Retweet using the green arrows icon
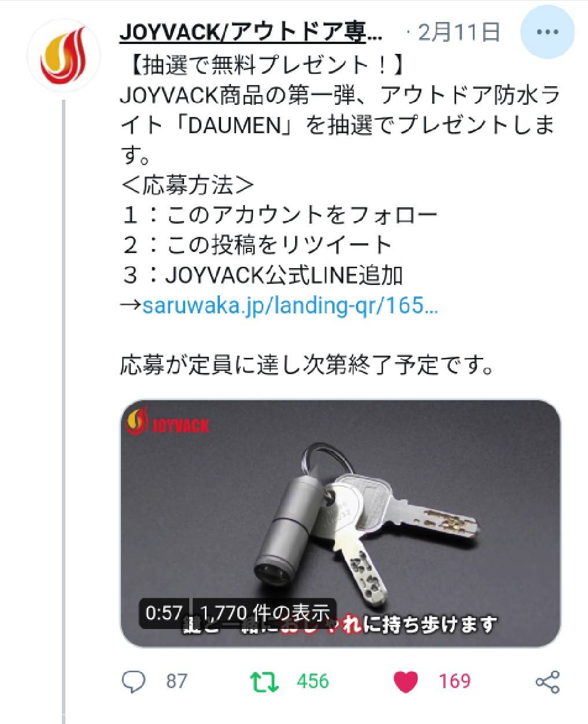The width and height of the screenshot is (588, 724). pyautogui.click(x=265, y=681)
